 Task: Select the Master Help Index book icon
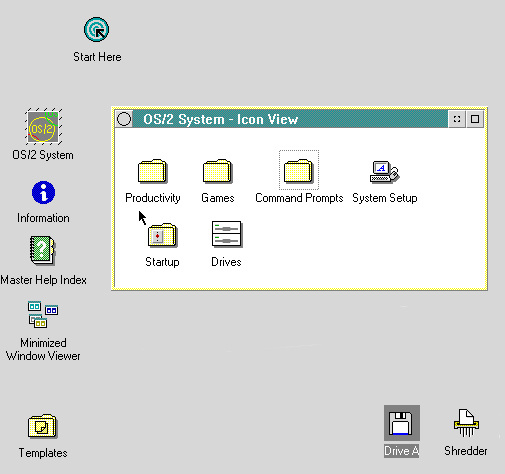(x=43, y=250)
